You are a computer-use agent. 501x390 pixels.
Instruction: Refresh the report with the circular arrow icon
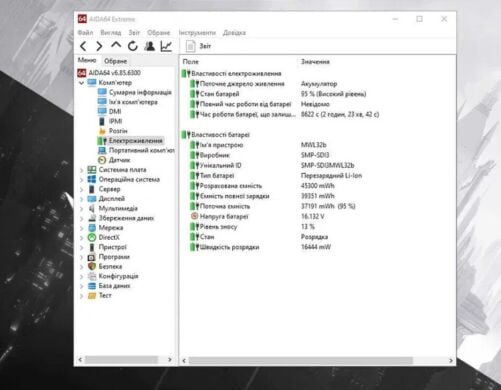point(133,46)
